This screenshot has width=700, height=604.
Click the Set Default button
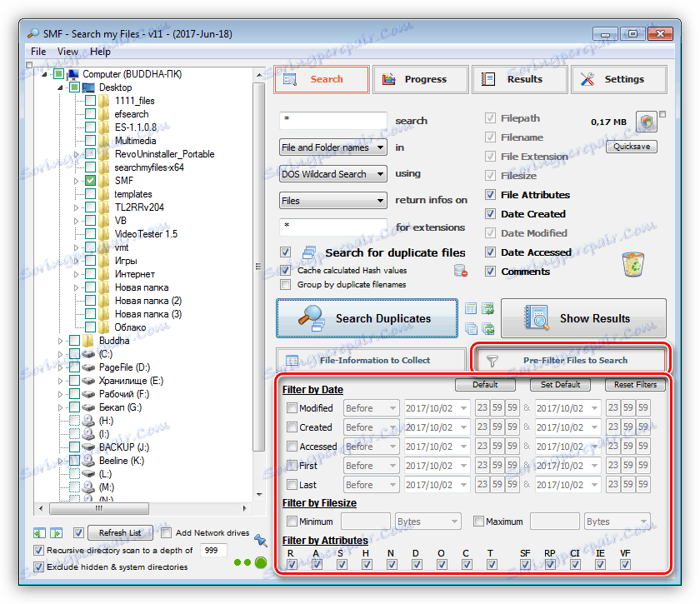(560, 384)
